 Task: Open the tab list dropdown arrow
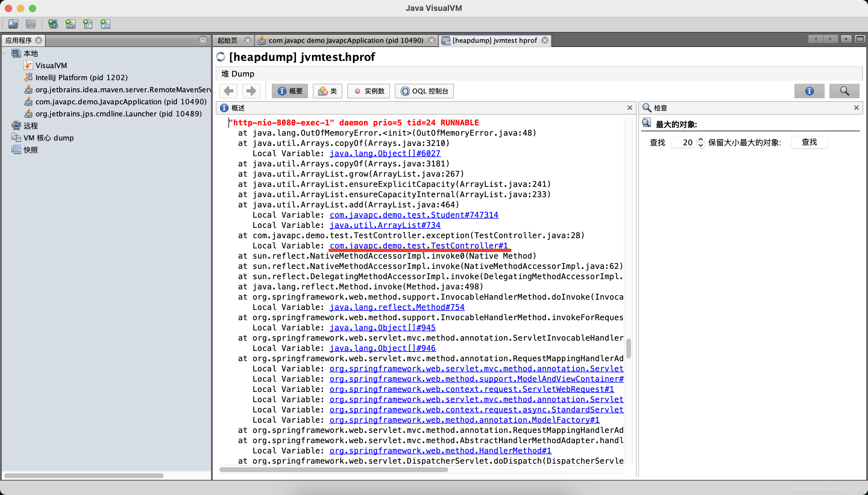tap(846, 39)
